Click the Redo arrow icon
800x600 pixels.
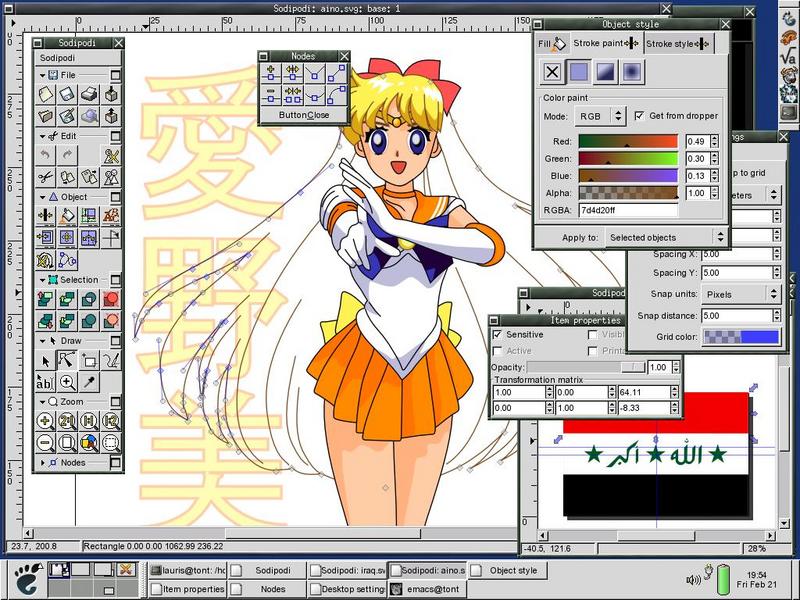(67, 155)
